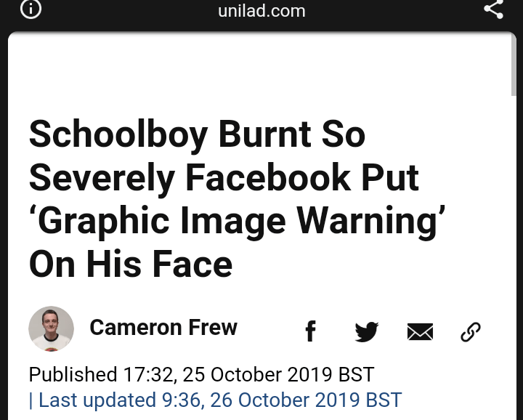
Task: Copy article link with chain icon
Action: [471, 332]
